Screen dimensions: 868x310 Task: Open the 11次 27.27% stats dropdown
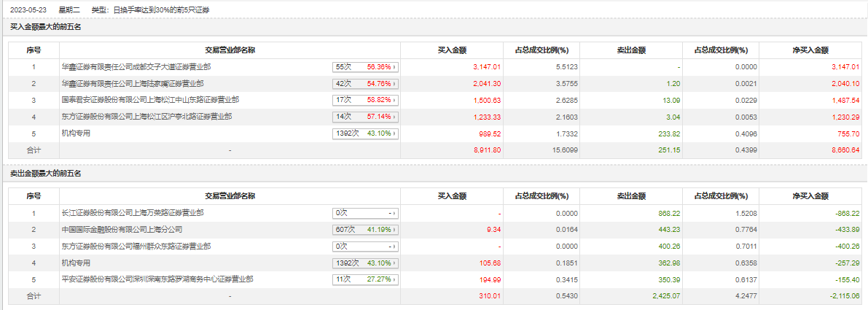pyautogui.click(x=366, y=279)
